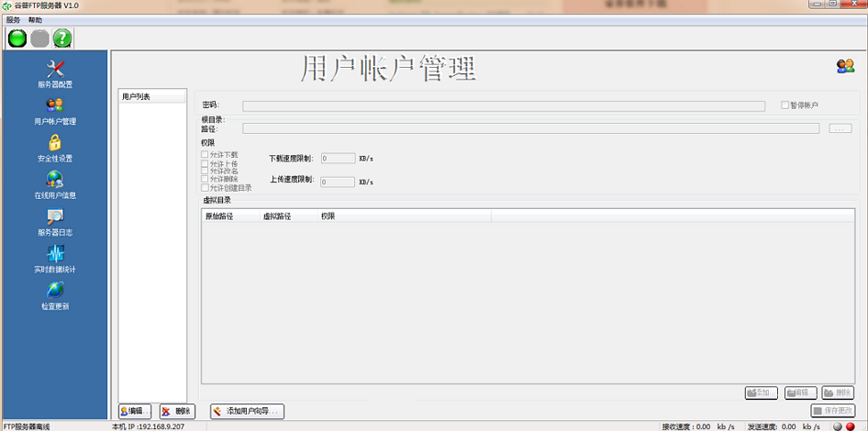Click virtual directory 删除 button at bottom right
This screenshot has height=431, width=868.
pos(838,392)
